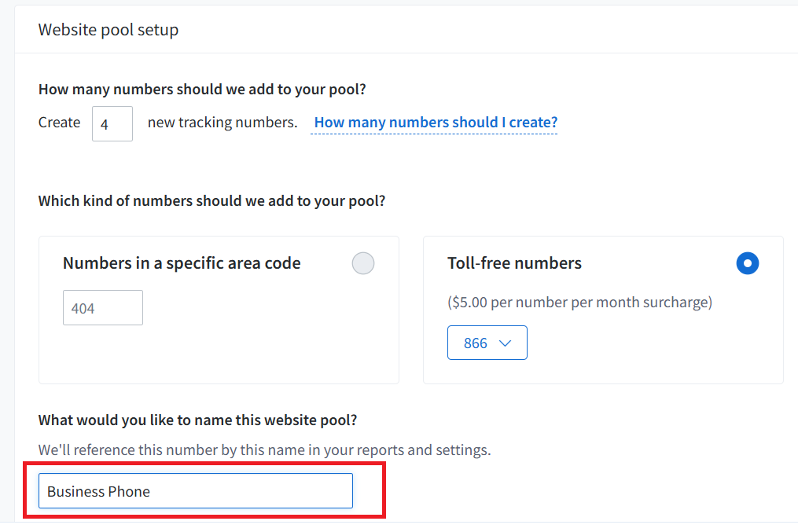Click the "Create" label before the count field
The height and width of the screenshot is (532, 798).
point(60,123)
